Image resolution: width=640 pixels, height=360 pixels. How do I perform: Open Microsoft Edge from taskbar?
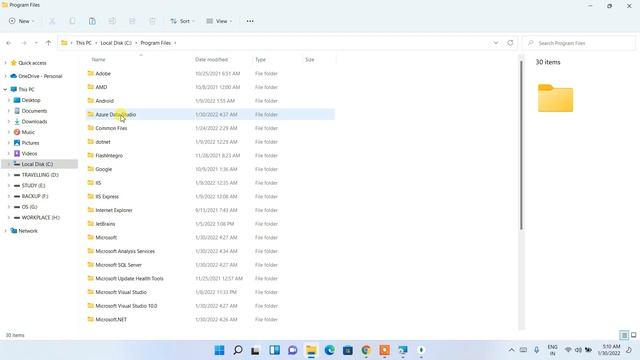click(x=329, y=350)
